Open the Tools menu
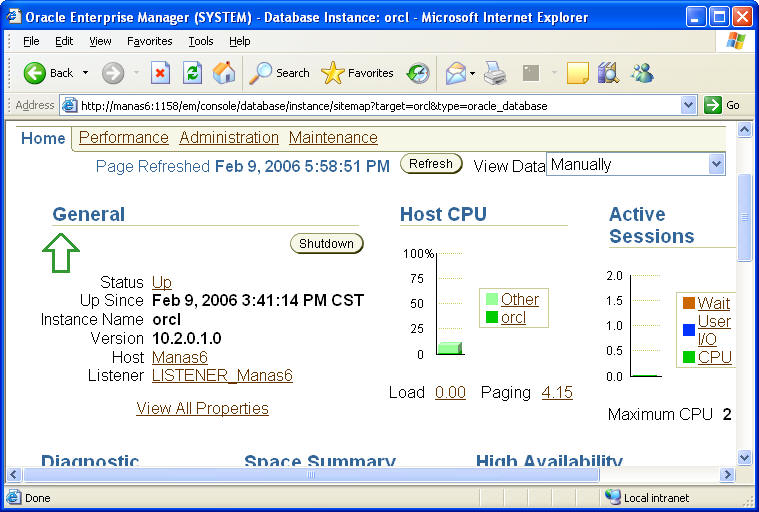Image resolution: width=759 pixels, height=512 pixels. click(201, 41)
